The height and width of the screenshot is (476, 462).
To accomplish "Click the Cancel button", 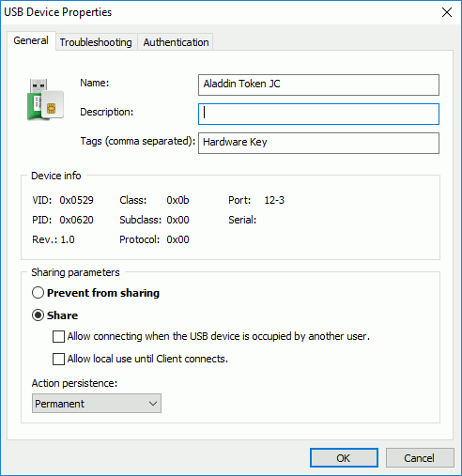I will coord(420,458).
